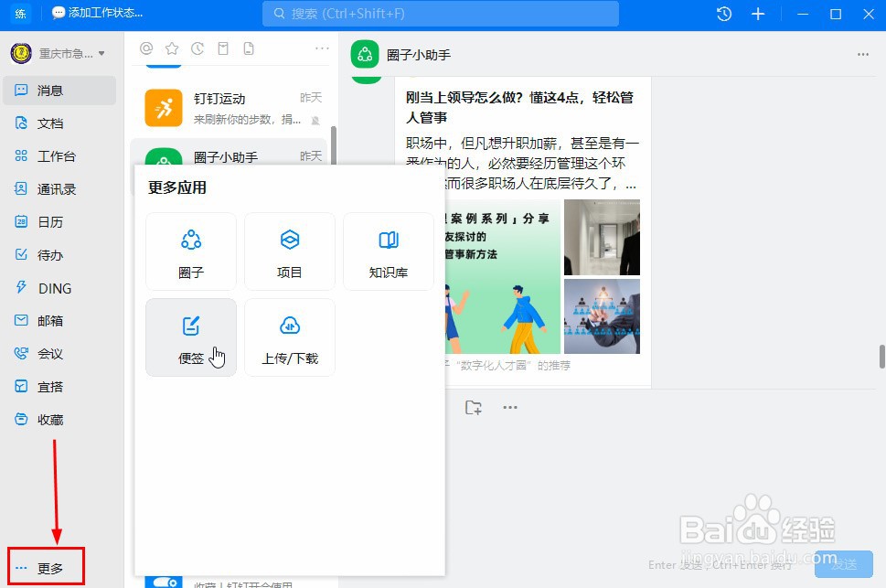Open 文档 in the sidebar
886x588 pixels.
[x=59, y=123]
